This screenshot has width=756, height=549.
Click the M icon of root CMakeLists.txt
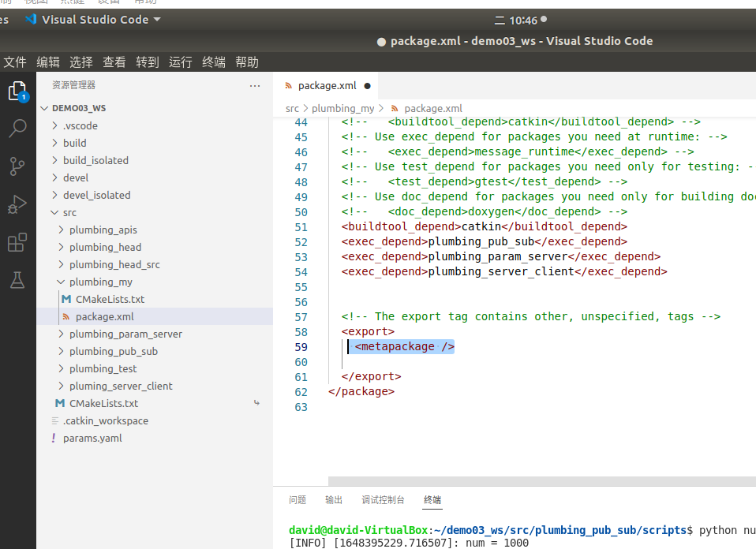pos(60,403)
